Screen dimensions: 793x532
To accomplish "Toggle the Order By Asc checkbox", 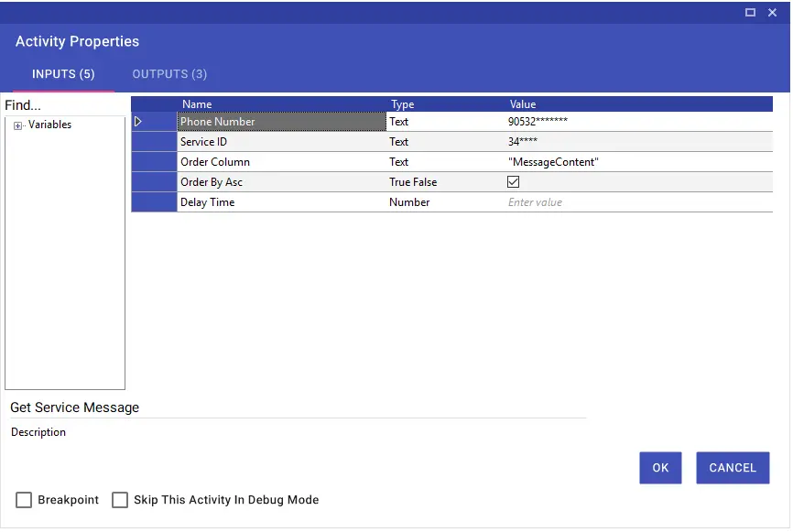I will 514,182.
